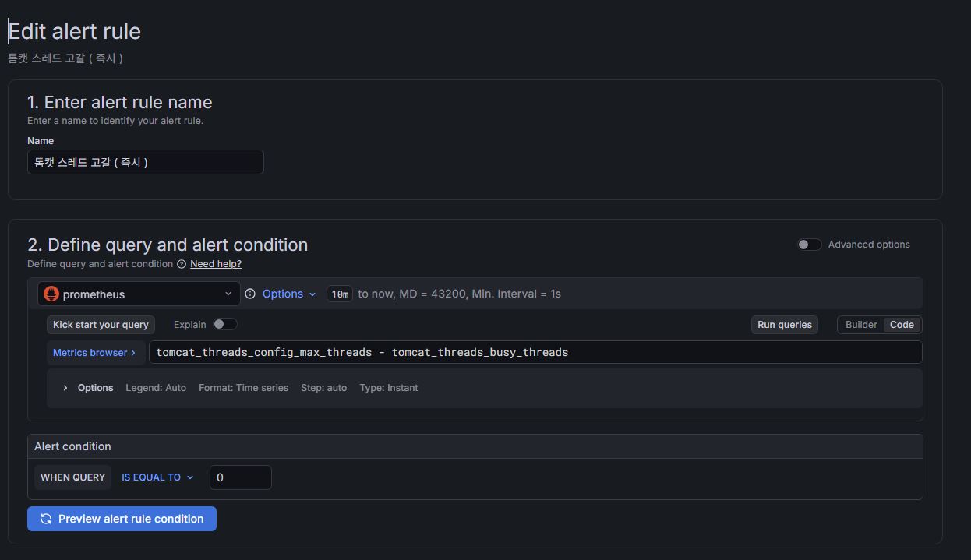Switch query editor to Code mode
The height and width of the screenshot is (560, 971).
pos(902,325)
